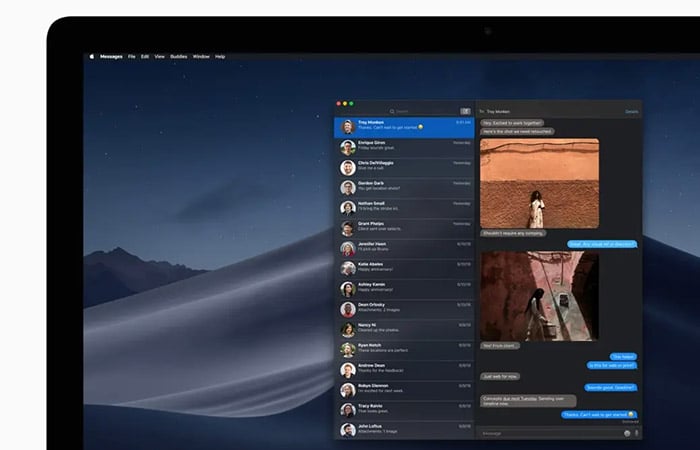The width and height of the screenshot is (700, 450).
Task: Open the Gordon Garb conversation
Action: tap(404, 188)
